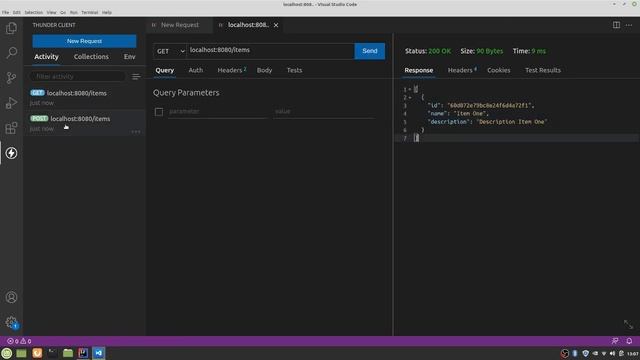The height and width of the screenshot is (360, 640).
Task: Open the GET localhost:8080/items activity entry
Action: [84, 98]
